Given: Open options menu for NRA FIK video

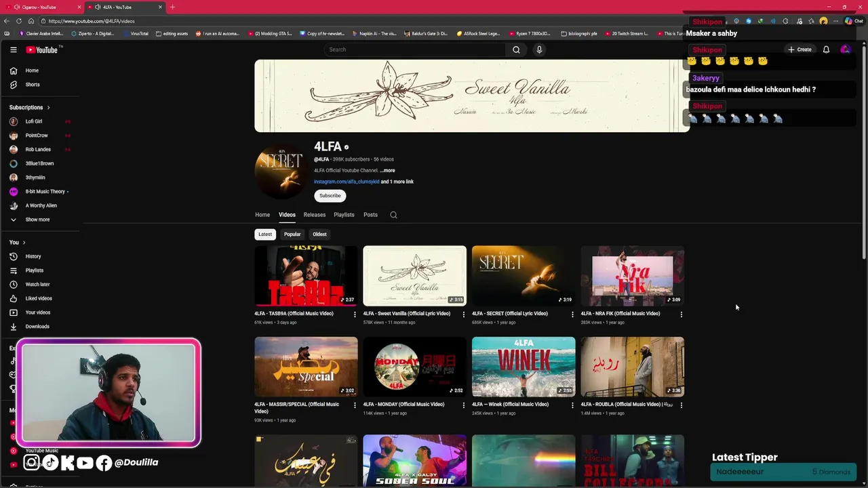Looking at the screenshot, I should pyautogui.click(x=682, y=314).
